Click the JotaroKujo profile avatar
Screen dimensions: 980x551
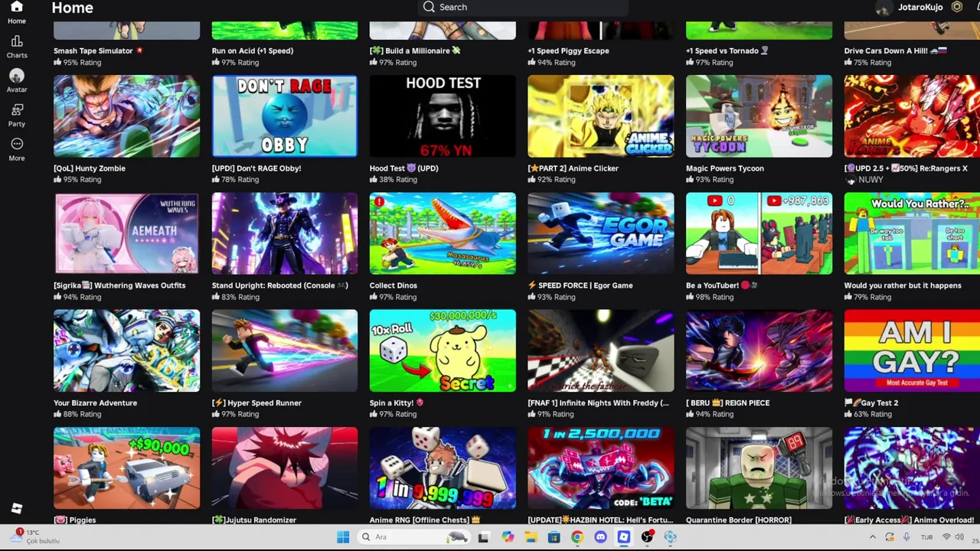click(x=884, y=8)
